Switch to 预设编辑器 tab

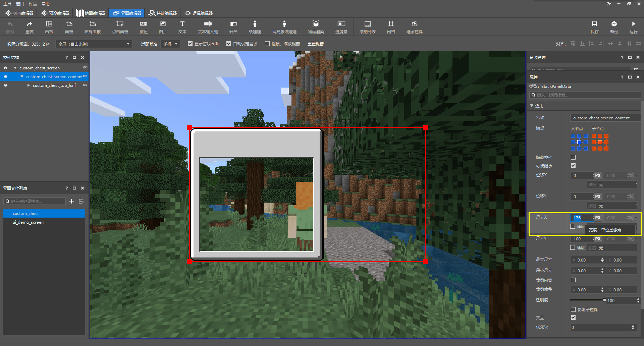(55, 13)
